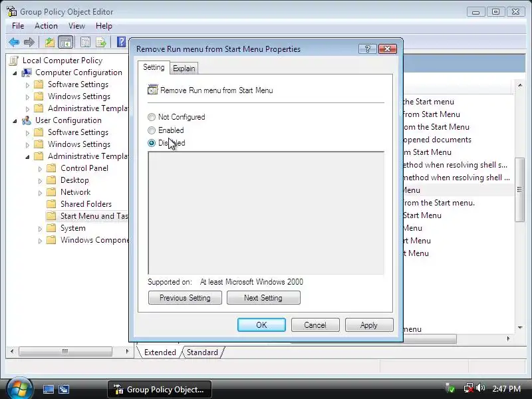This screenshot has width=532, height=399.
Task: Click the tree pane horizontal scrollbar thumb
Action: (65, 351)
